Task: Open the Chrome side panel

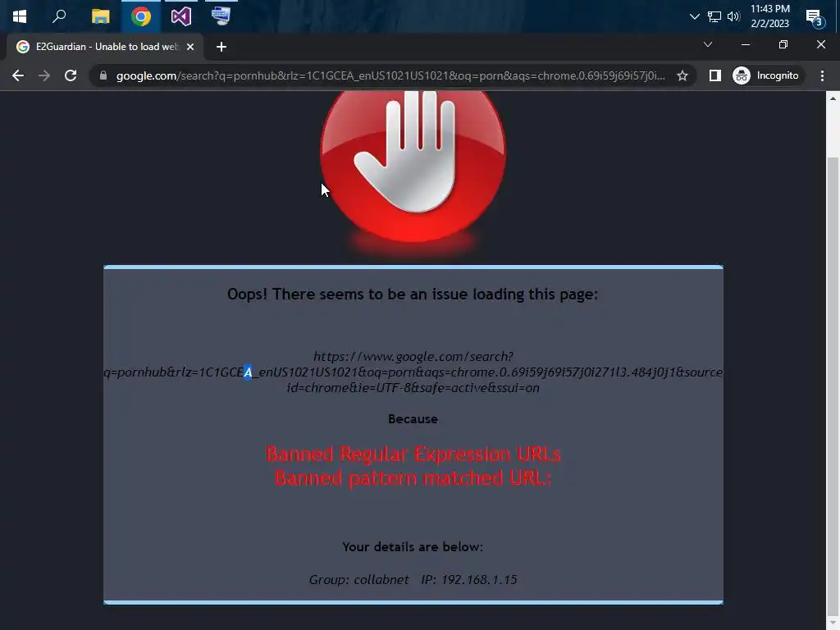Action: (714, 75)
